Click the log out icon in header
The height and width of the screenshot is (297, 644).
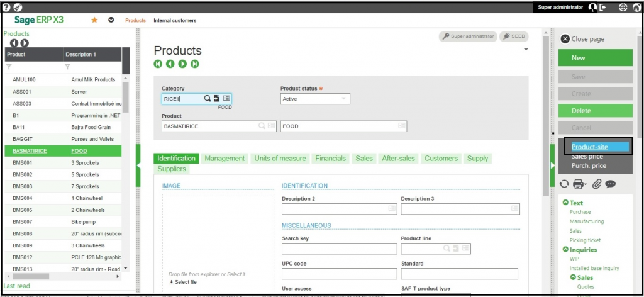tap(602, 8)
